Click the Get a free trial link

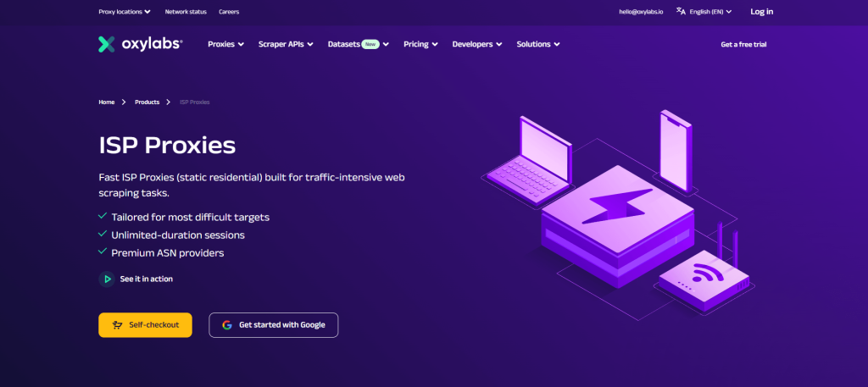click(743, 44)
